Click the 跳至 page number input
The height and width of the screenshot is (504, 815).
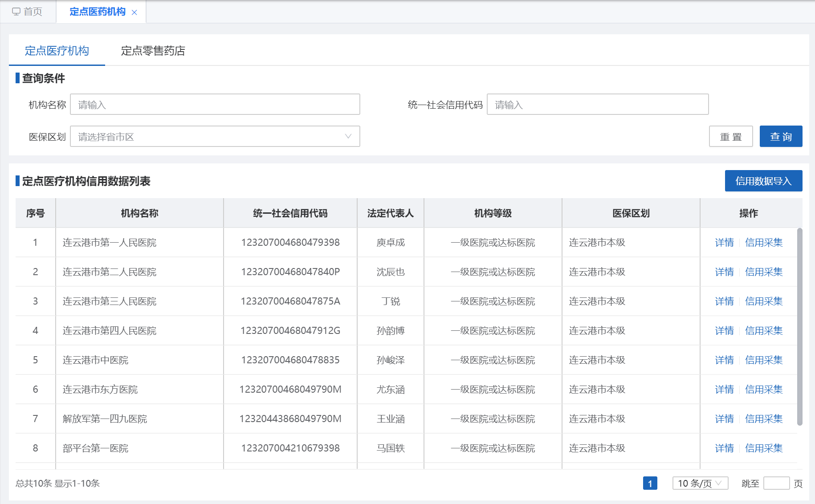pyautogui.click(x=776, y=483)
